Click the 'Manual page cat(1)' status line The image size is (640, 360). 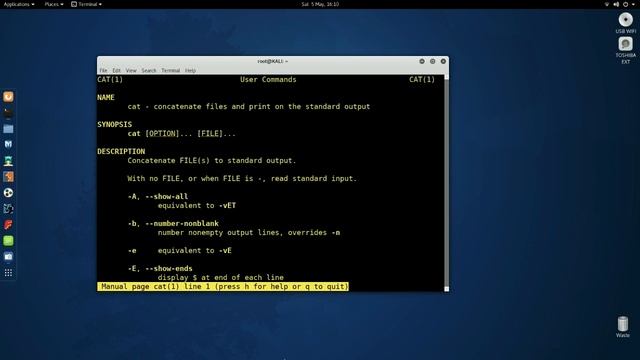(x=223, y=287)
